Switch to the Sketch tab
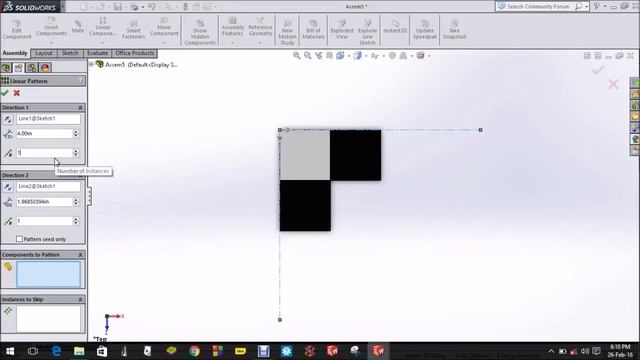Screen dimensions: 640x360 70,53
